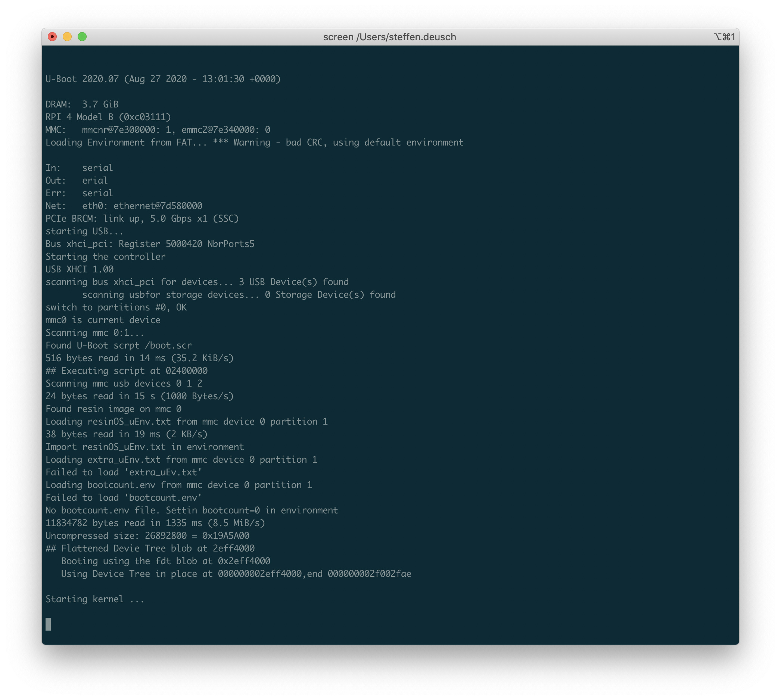Screen dimensions: 781x700
Task: Click the 'bad CRC' warning line
Action: tap(254, 142)
